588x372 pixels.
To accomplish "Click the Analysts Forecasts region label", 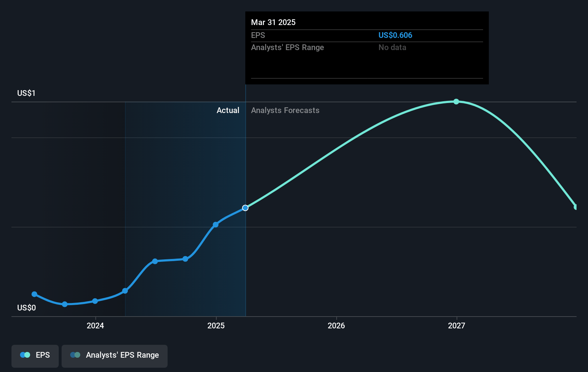I will coord(285,111).
